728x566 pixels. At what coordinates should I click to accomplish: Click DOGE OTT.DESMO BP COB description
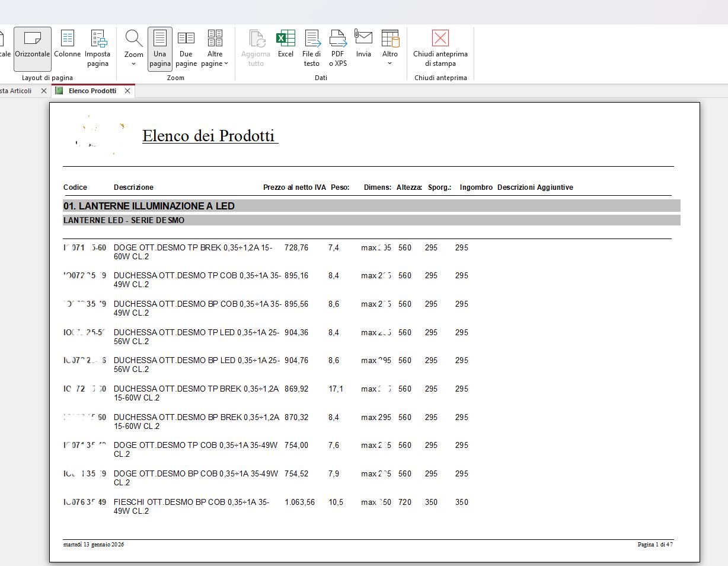(x=196, y=478)
